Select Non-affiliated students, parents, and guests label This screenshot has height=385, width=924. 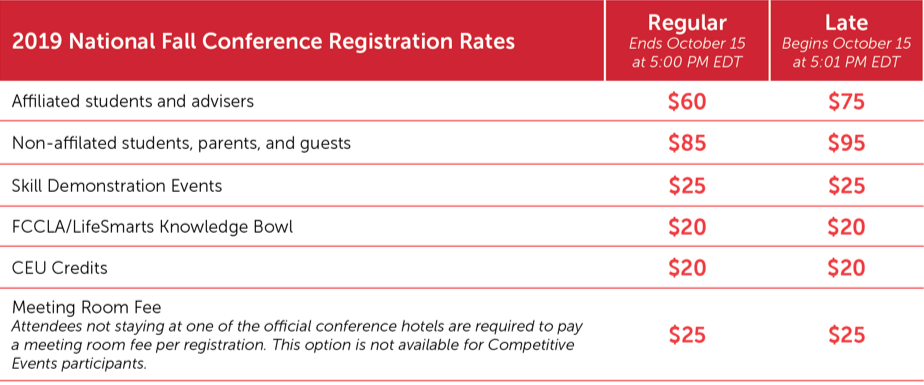[x=182, y=143]
